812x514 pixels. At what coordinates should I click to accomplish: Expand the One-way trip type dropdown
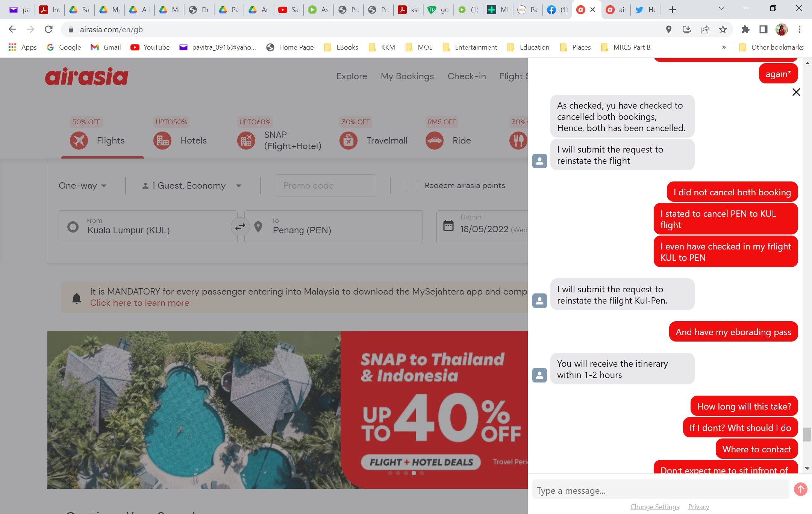coord(83,186)
